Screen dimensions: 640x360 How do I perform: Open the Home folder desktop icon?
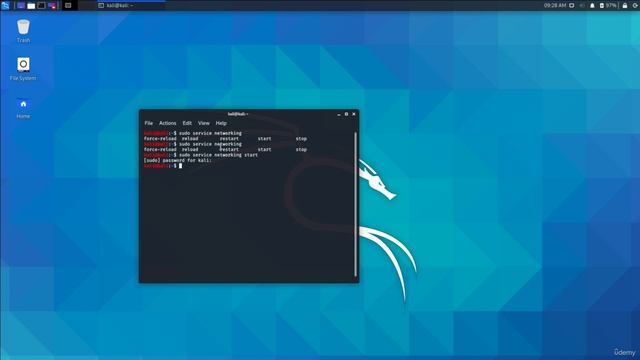(x=23, y=108)
